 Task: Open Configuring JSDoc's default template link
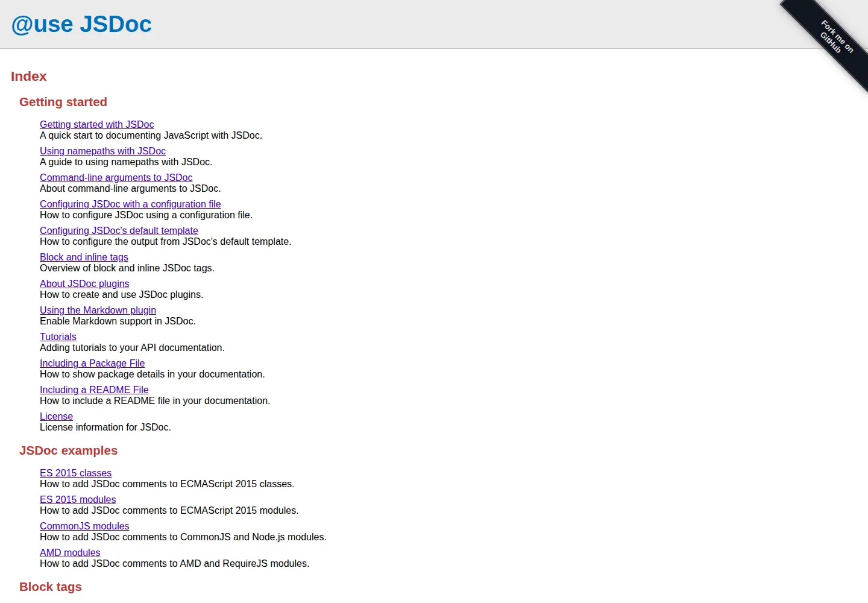[119, 230]
